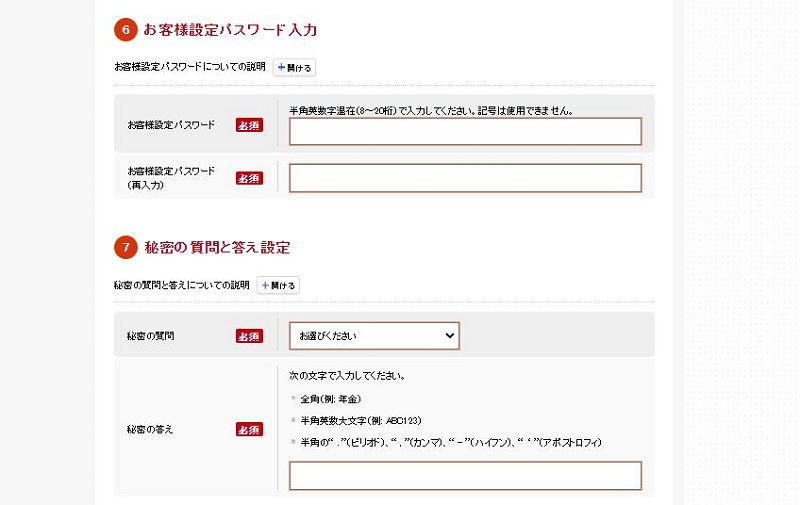The image size is (800, 505).
Task: Click 必須 badge beside 秘密の答え
Action: [249, 429]
